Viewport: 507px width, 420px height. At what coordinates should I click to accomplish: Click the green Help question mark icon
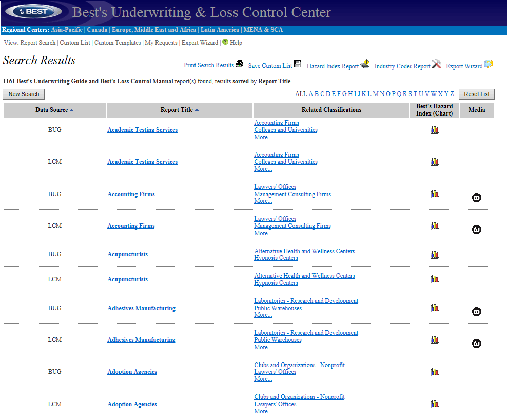tap(225, 42)
